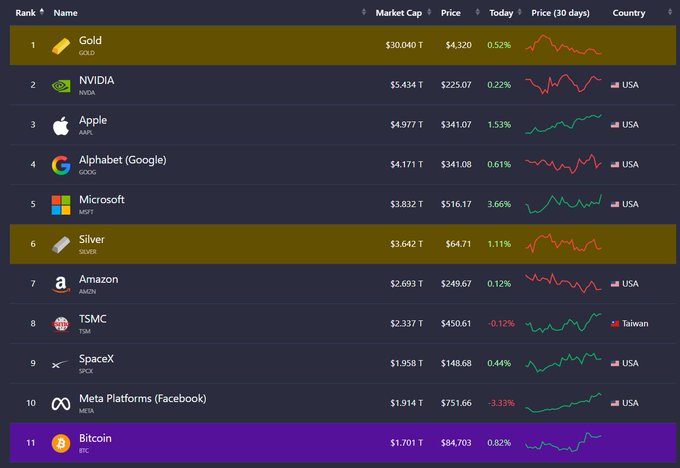Viewport: 680px width, 468px height.
Task: Click the Silver bar icon
Action: (x=61, y=245)
